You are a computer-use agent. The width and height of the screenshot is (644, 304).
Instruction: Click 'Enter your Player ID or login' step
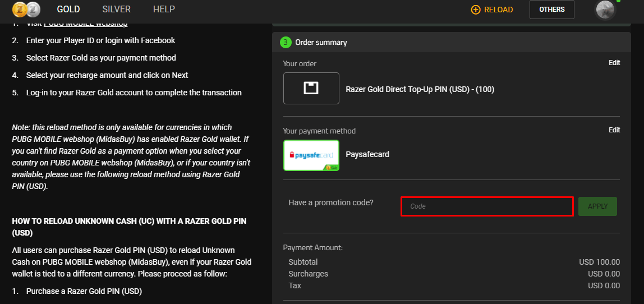coord(100,40)
